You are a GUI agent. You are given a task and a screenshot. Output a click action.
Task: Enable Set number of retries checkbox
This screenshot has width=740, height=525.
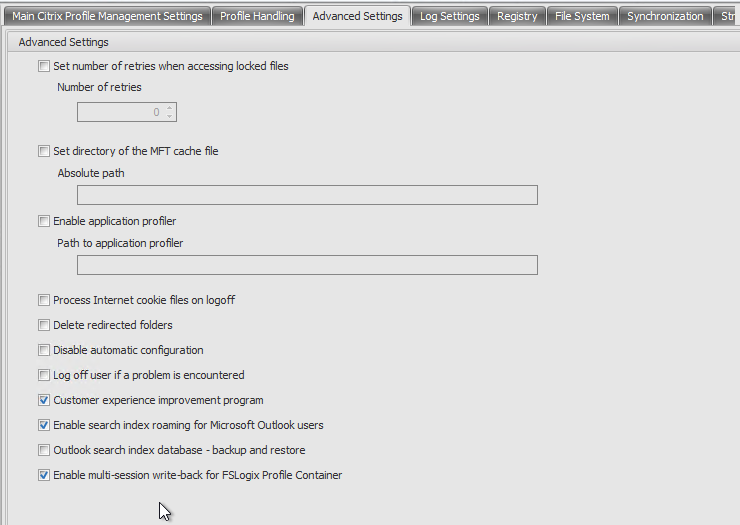[x=44, y=66]
